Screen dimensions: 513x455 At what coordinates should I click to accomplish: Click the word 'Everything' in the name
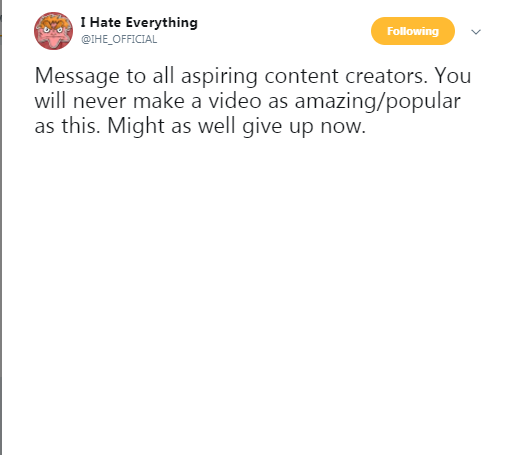click(x=162, y=23)
